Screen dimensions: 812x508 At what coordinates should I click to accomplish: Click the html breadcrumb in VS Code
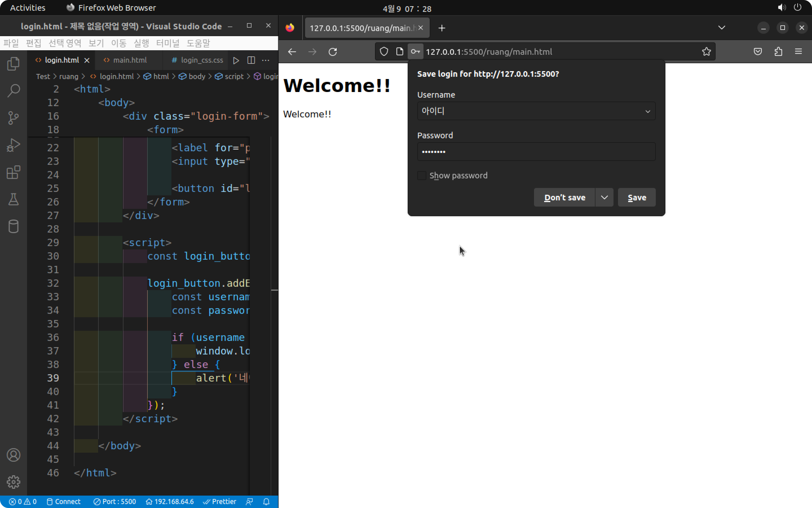pyautogui.click(x=156, y=76)
